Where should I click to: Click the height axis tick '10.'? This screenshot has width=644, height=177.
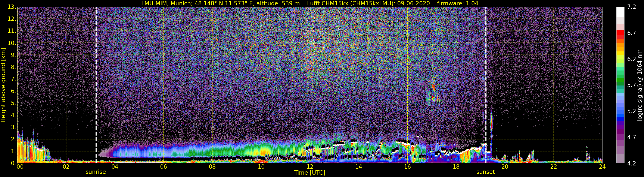[12, 43]
